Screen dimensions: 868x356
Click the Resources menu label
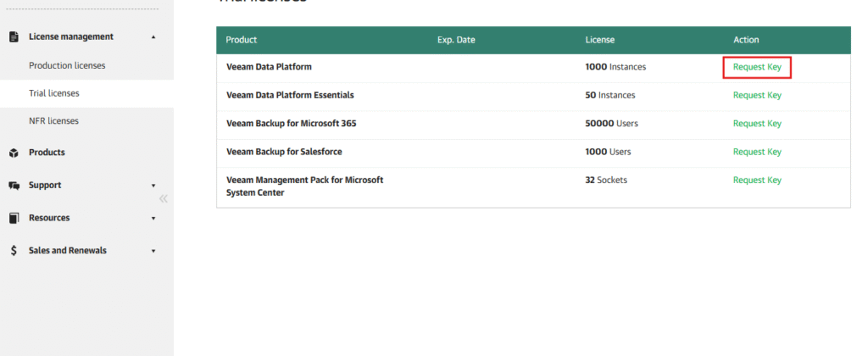click(49, 218)
